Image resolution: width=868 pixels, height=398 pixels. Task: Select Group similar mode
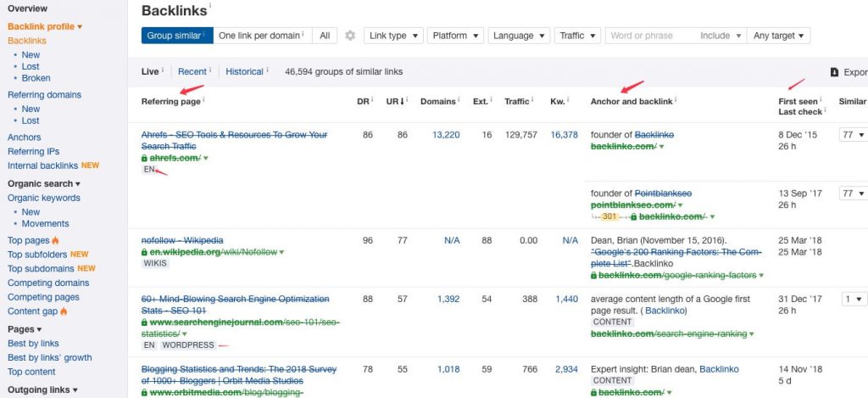(177, 36)
